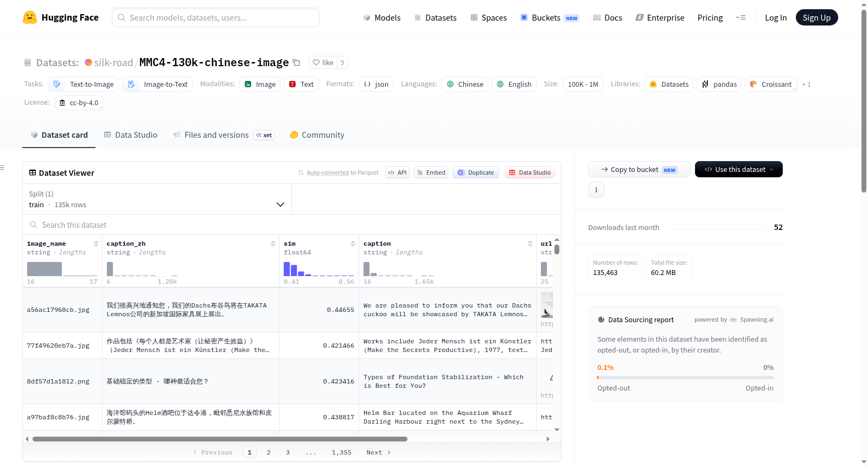Expand the Split train dropdown
This screenshot has width=868, height=467.
tap(157, 199)
